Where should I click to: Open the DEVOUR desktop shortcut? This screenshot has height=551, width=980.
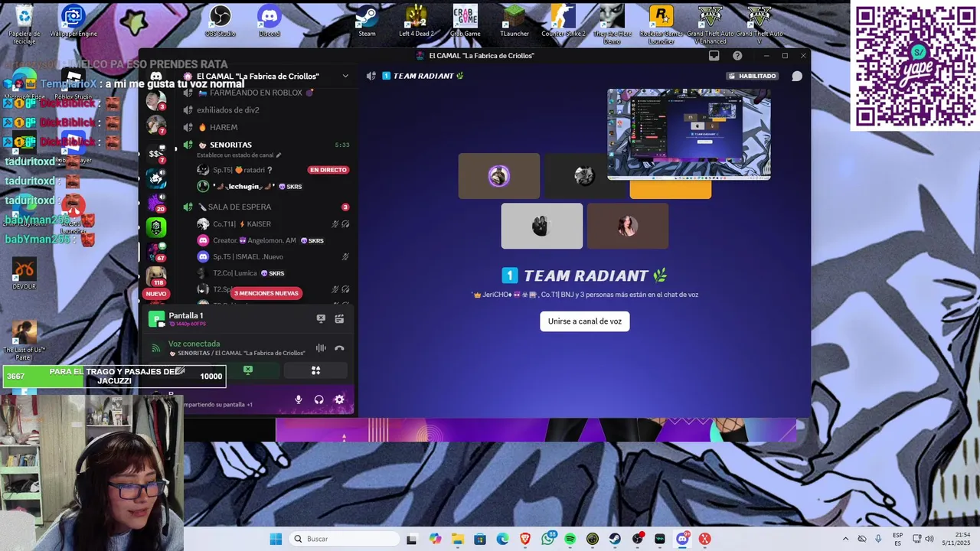(x=24, y=274)
